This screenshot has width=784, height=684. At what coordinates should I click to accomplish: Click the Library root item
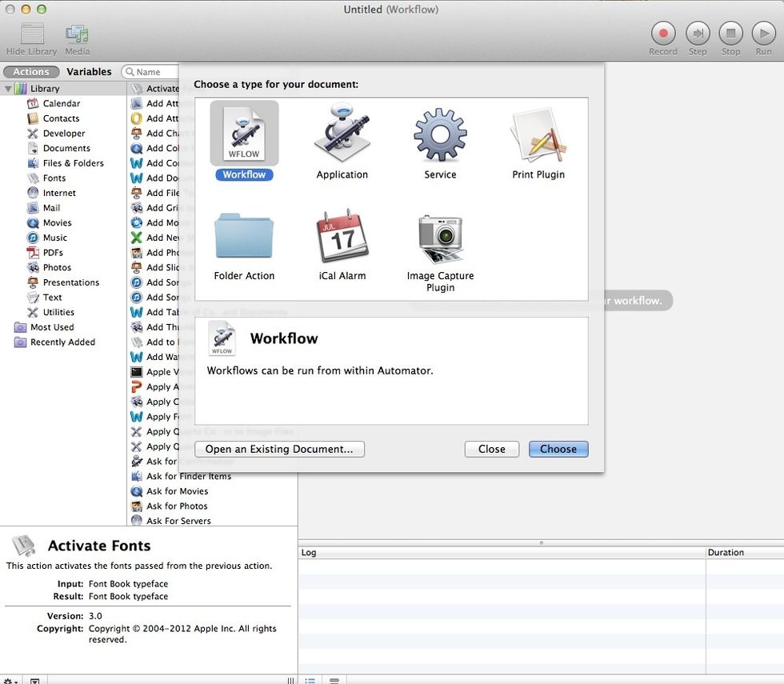point(45,89)
